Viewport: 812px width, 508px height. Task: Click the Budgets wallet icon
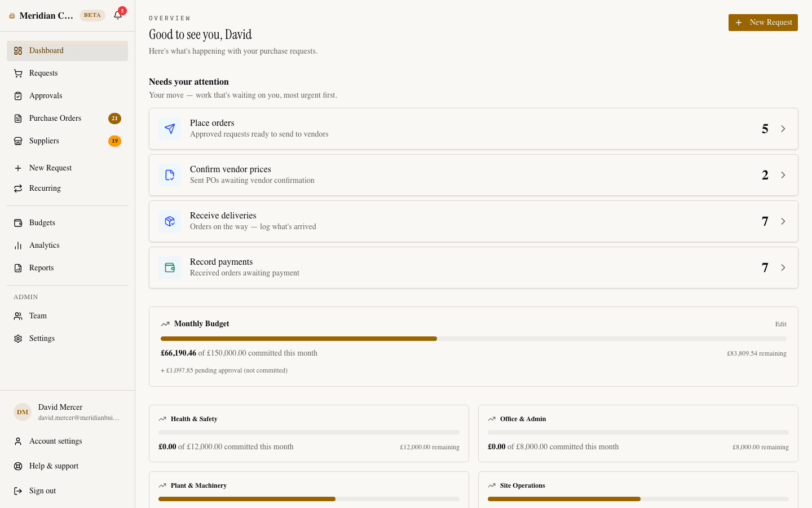pos(18,223)
